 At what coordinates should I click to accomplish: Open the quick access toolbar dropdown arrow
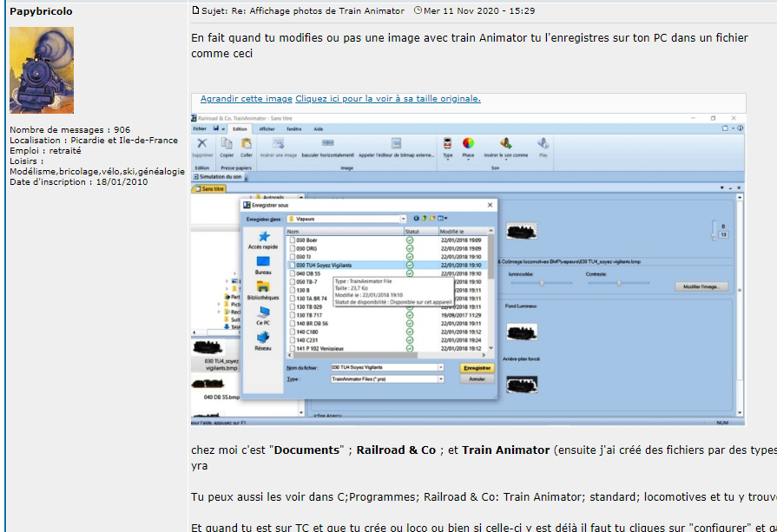[223, 128]
